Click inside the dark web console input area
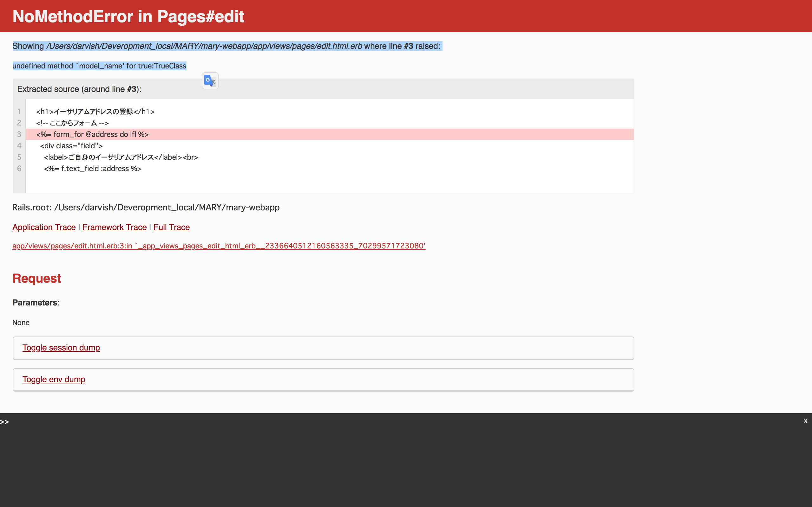The image size is (812, 507). (x=403, y=463)
